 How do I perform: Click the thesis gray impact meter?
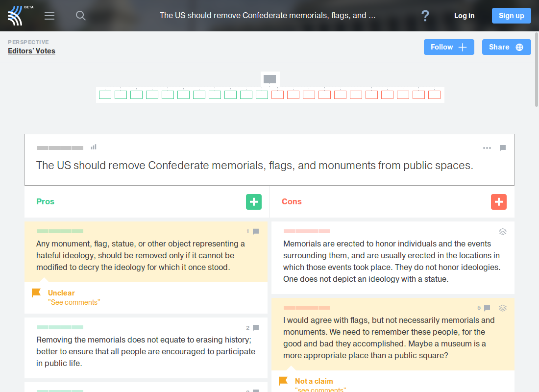60,148
